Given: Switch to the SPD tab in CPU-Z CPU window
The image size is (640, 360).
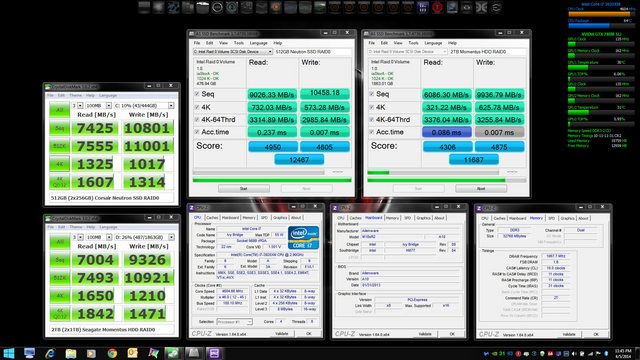Looking at the screenshot, I should (x=264, y=218).
